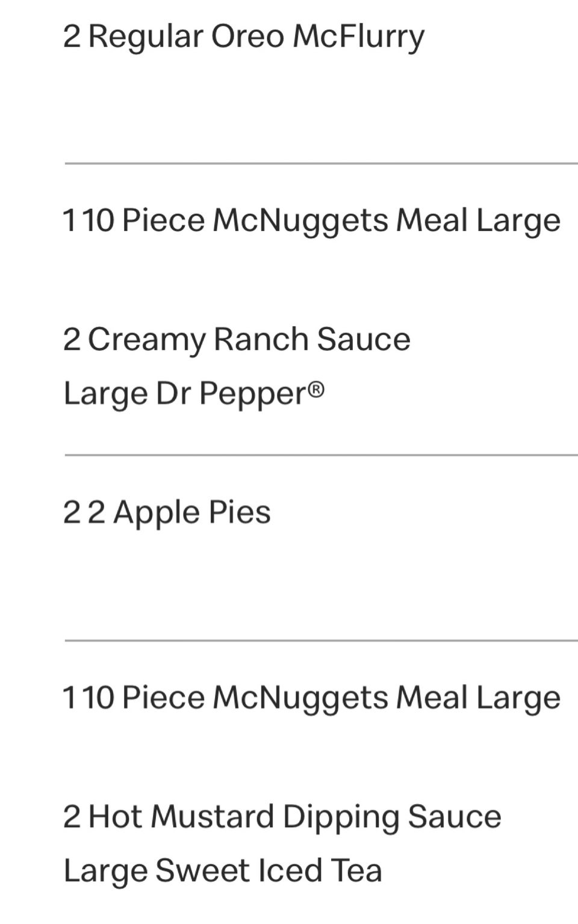Click the word Large in the first McNuggets Meal
578x924 pixels.
click(x=518, y=220)
